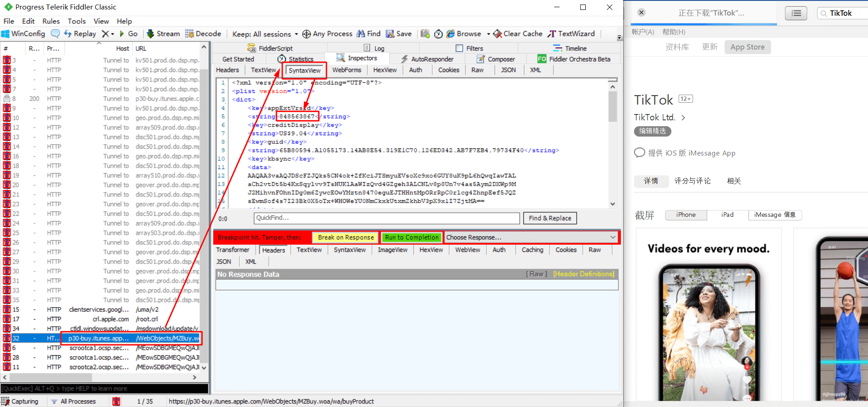The height and width of the screenshot is (407, 868).
Task: Click the timer clock icon
Action: (438, 34)
